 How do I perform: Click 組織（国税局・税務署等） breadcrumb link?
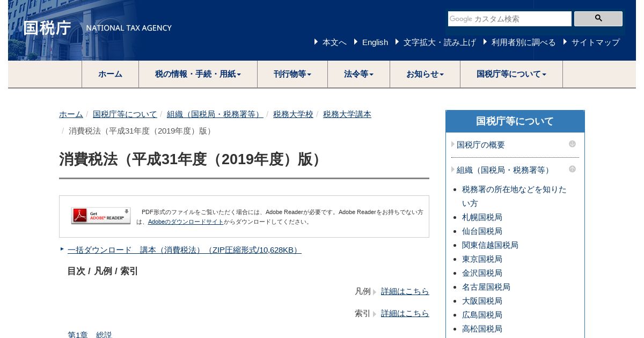(215, 114)
